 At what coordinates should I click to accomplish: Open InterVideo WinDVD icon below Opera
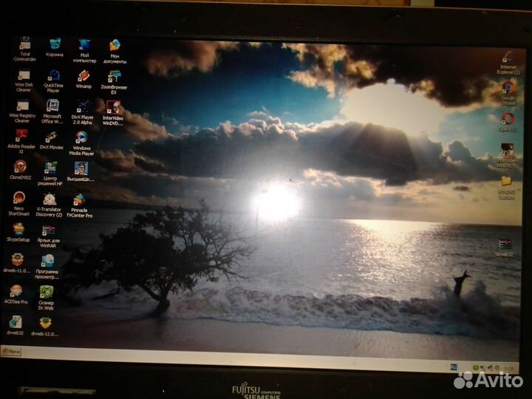click(x=507, y=155)
